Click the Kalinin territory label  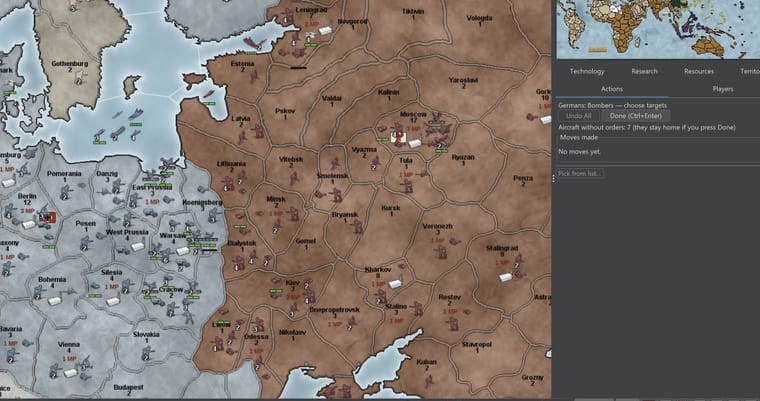pyautogui.click(x=389, y=92)
